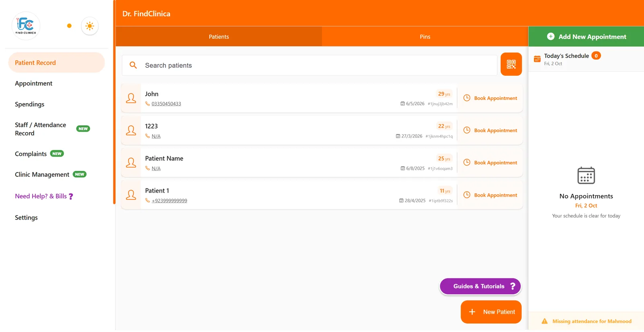The width and height of the screenshot is (644, 332).
Task: Click Add New Appointment button
Action: 586,37
